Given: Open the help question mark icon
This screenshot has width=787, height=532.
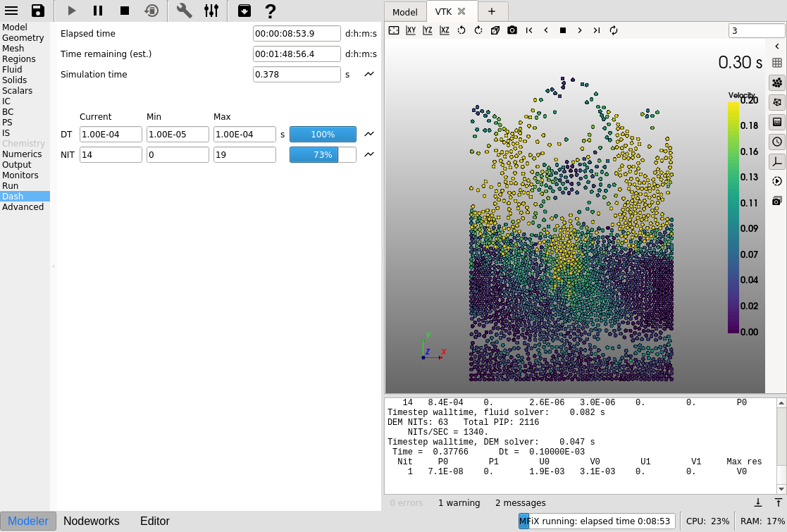Looking at the screenshot, I should [x=270, y=11].
